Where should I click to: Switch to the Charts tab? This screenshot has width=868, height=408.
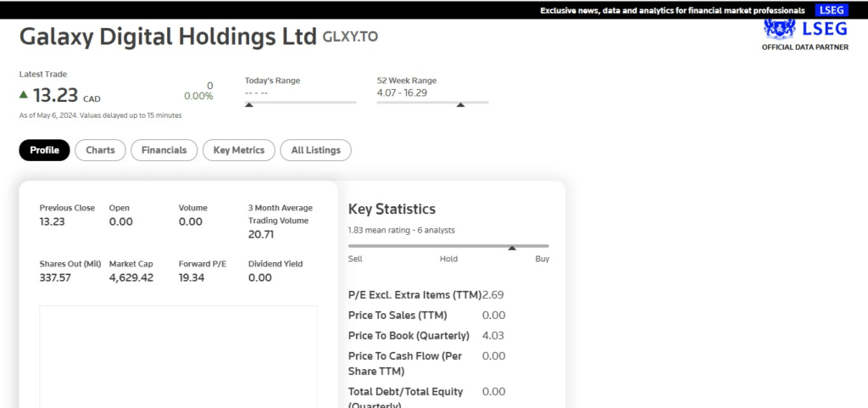100,150
